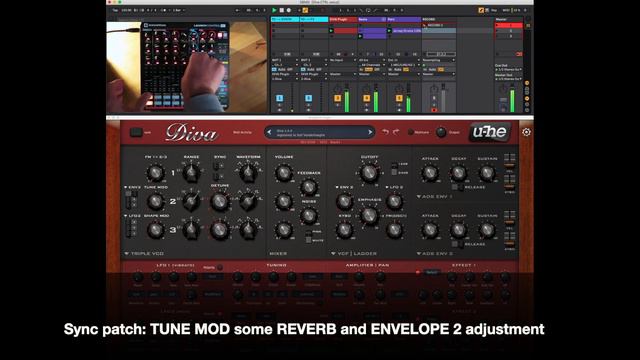Viewport: 640px width, 360px height.
Task: Flip the lower Sync switch
Action: pos(216,176)
